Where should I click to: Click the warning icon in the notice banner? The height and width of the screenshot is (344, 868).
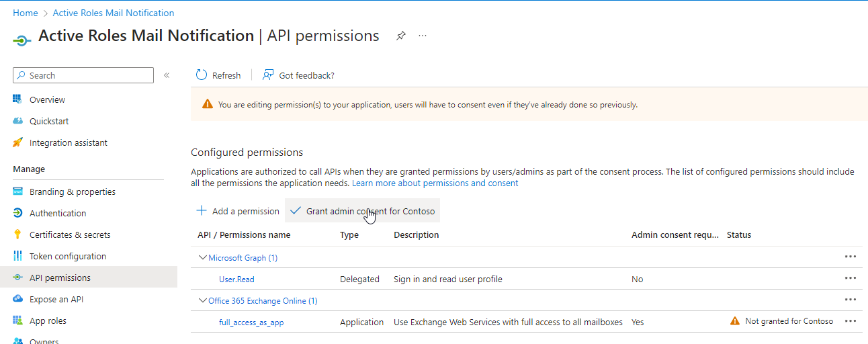(208, 105)
